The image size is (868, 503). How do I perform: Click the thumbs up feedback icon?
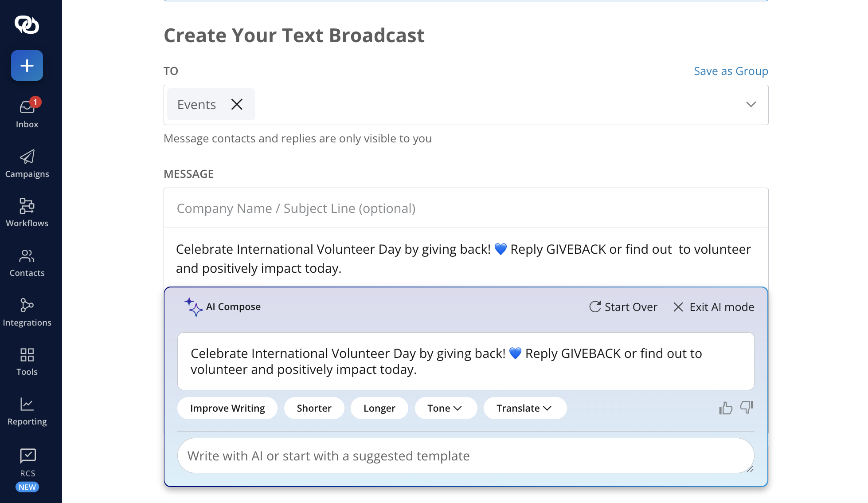pos(726,408)
